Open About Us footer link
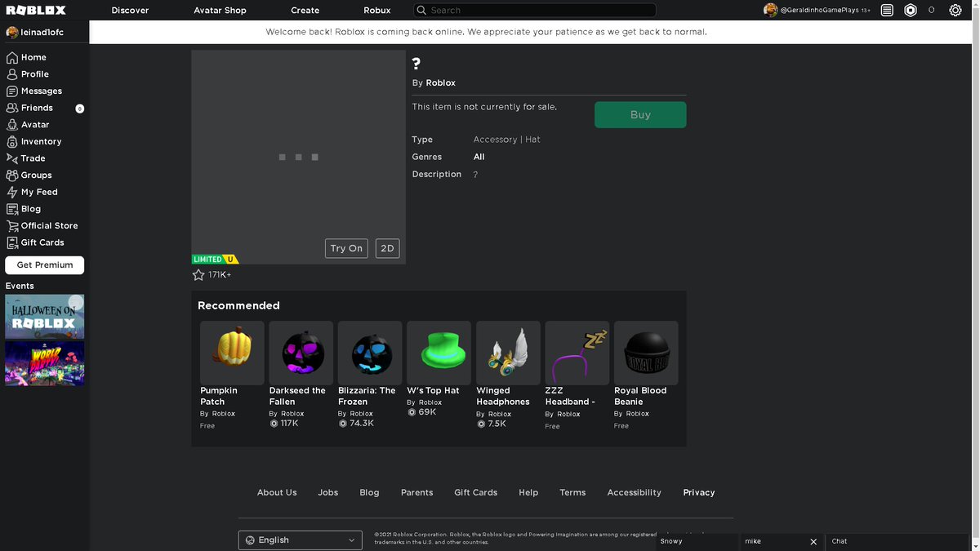This screenshot has height=551, width=980. [x=277, y=492]
